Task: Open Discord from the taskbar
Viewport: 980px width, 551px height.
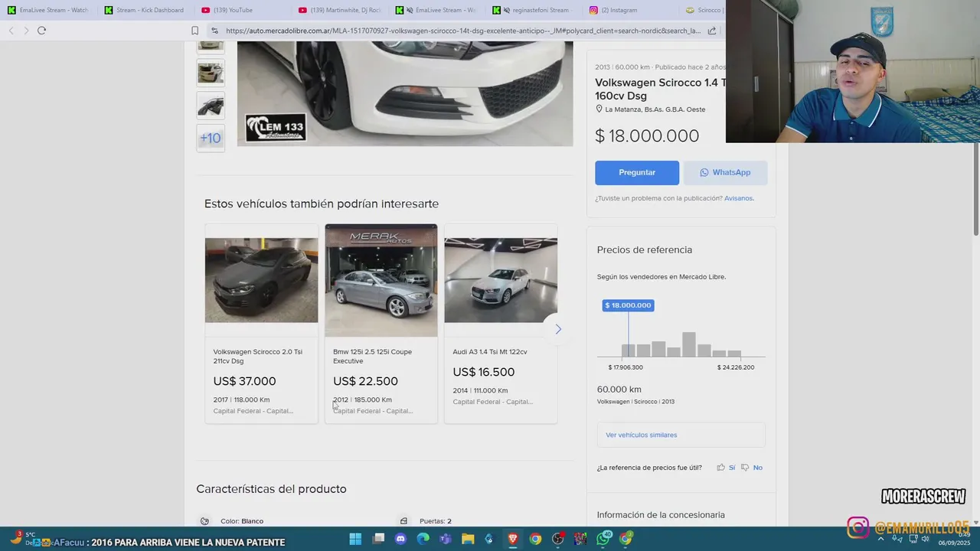Action: pos(400,539)
